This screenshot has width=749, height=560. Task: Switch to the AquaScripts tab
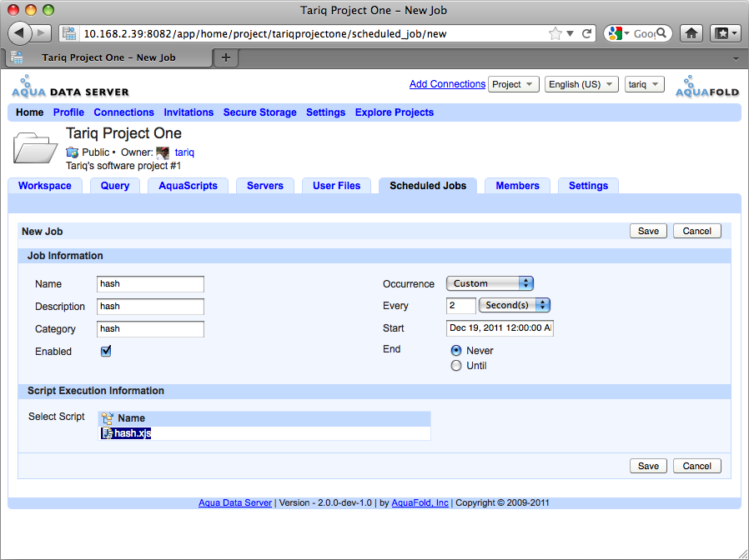189,186
